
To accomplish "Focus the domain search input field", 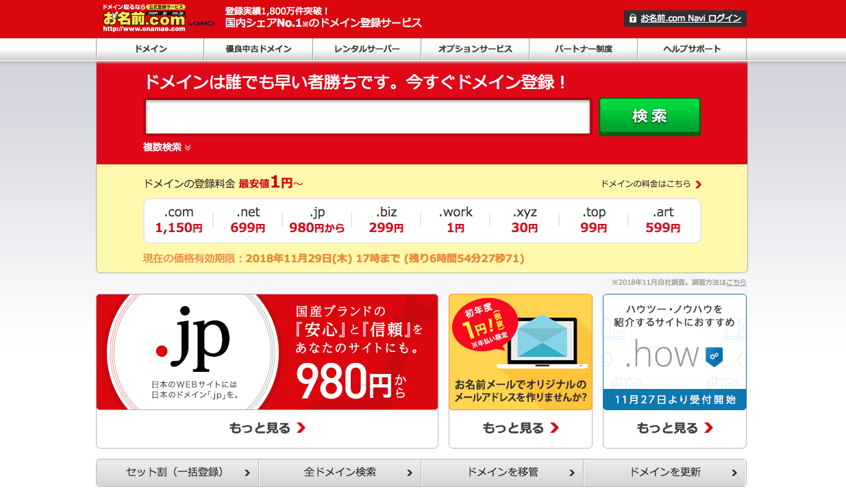I will click(x=368, y=117).
